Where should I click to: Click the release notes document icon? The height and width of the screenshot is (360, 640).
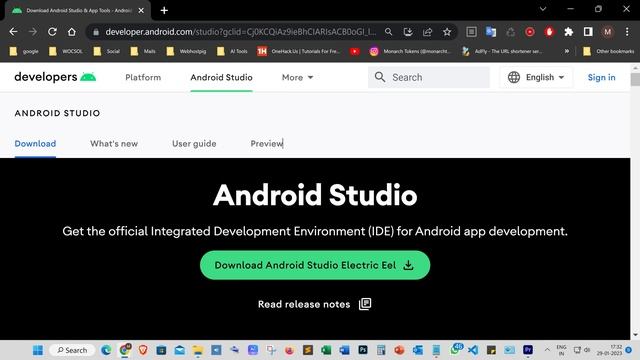tap(365, 304)
